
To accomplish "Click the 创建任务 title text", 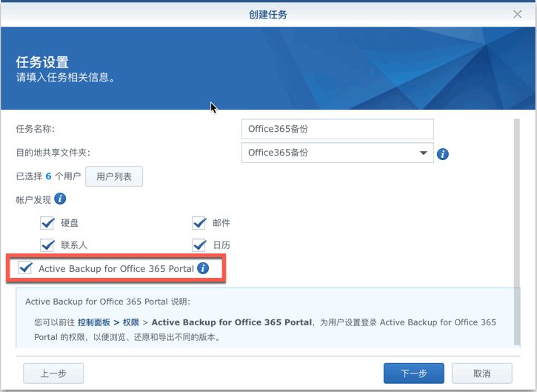I will 268,14.
